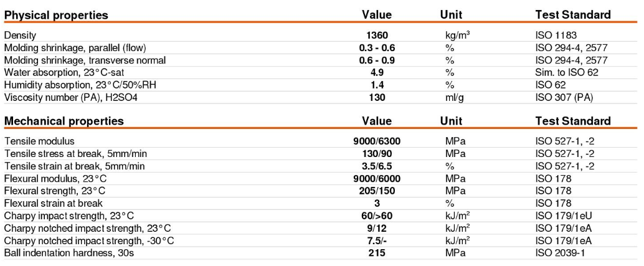This screenshot has width=644, height=266.
Task: Select the Water absorption value 4.9
Action: click(x=377, y=73)
